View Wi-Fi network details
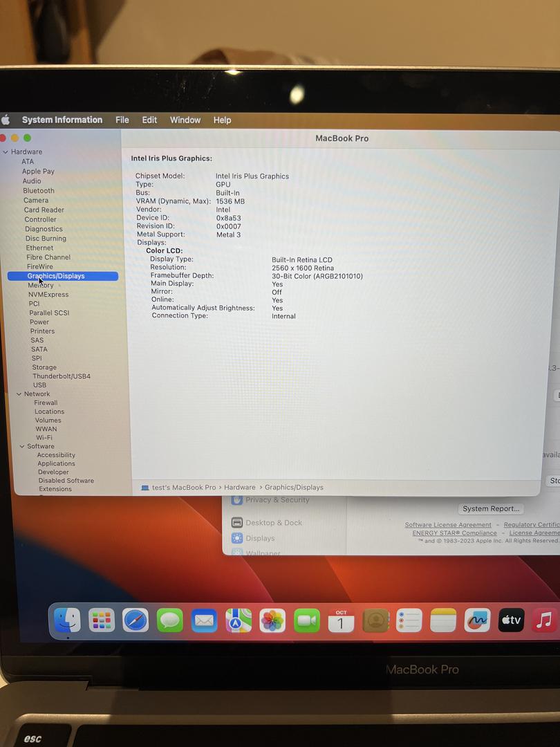This screenshot has width=560, height=747. (x=44, y=438)
